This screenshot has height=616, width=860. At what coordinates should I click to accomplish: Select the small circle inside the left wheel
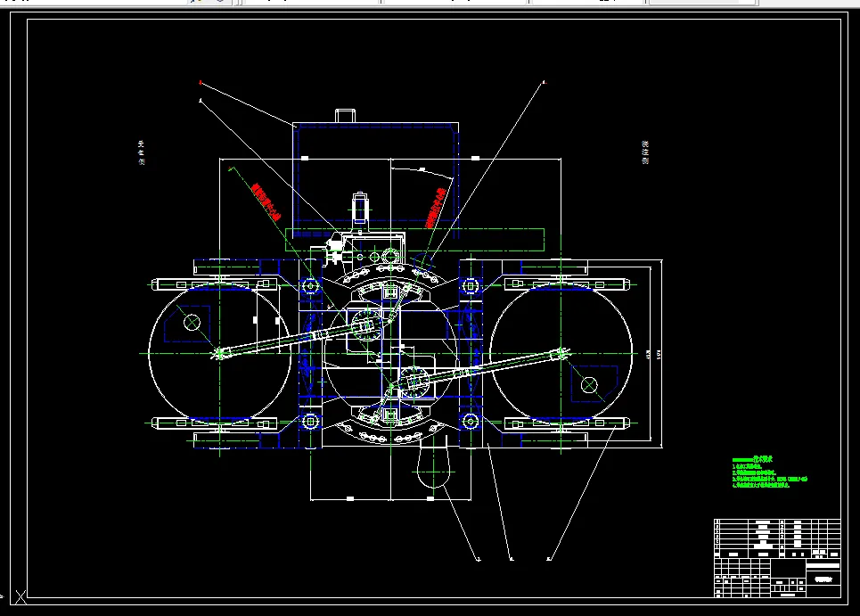pyautogui.click(x=192, y=323)
